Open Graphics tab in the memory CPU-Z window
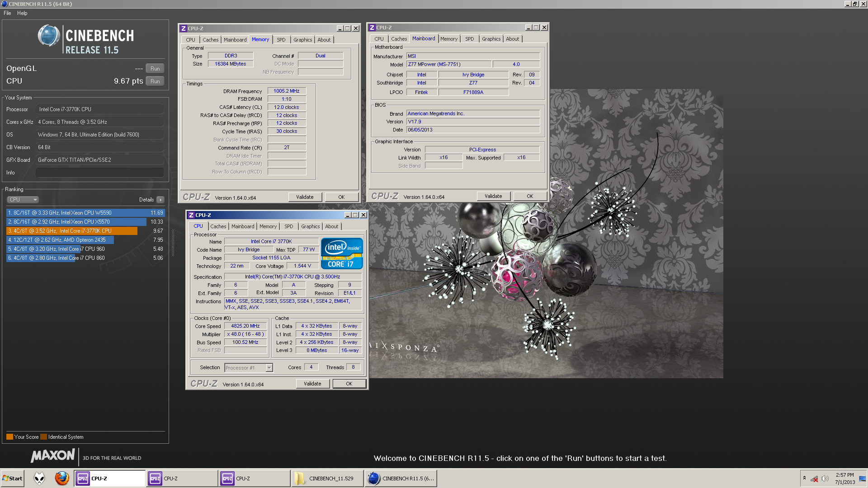The image size is (868, 488). (302, 40)
